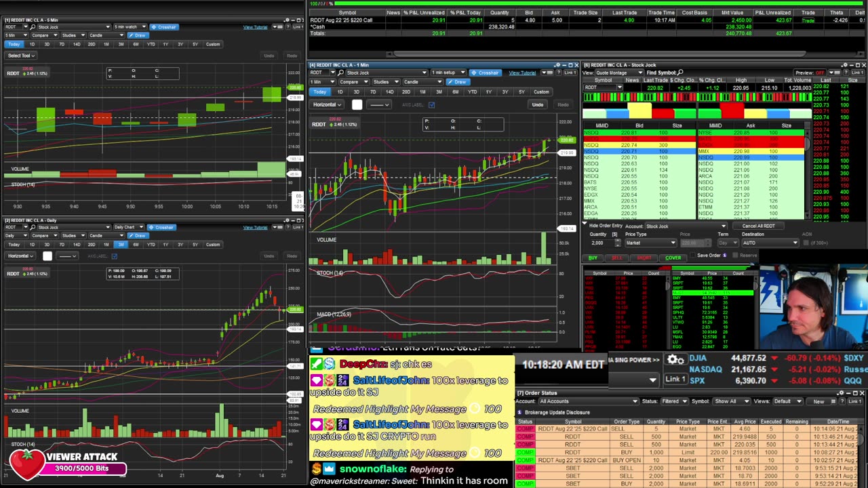Select the 5Y range tab in 5 Min chart
The image size is (868, 488).
point(195,45)
